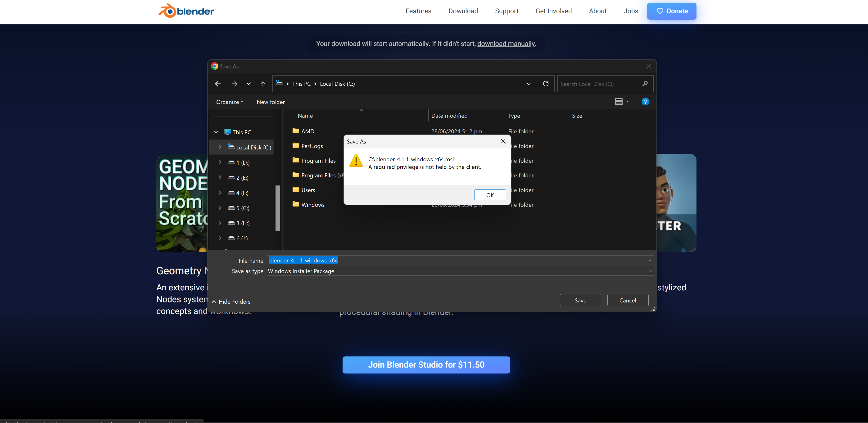This screenshot has width=868, height=423.
Task: Select the Users folder
Action: [304, 190]
